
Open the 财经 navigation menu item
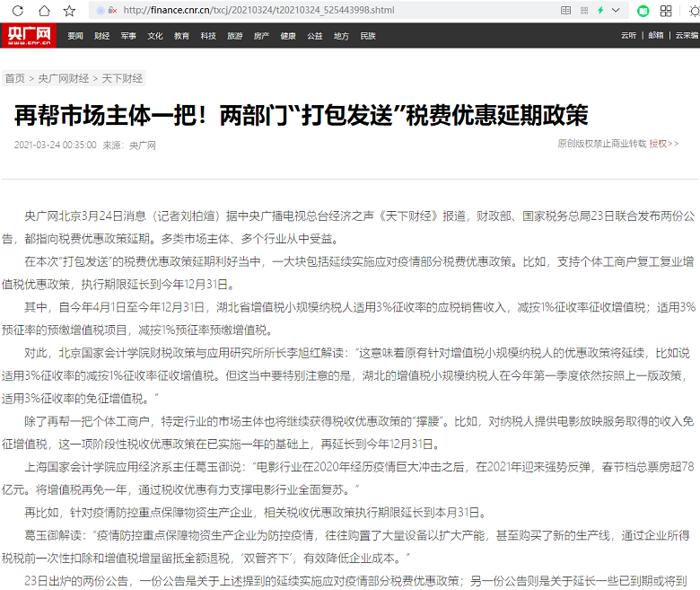(x=101, y=36)
